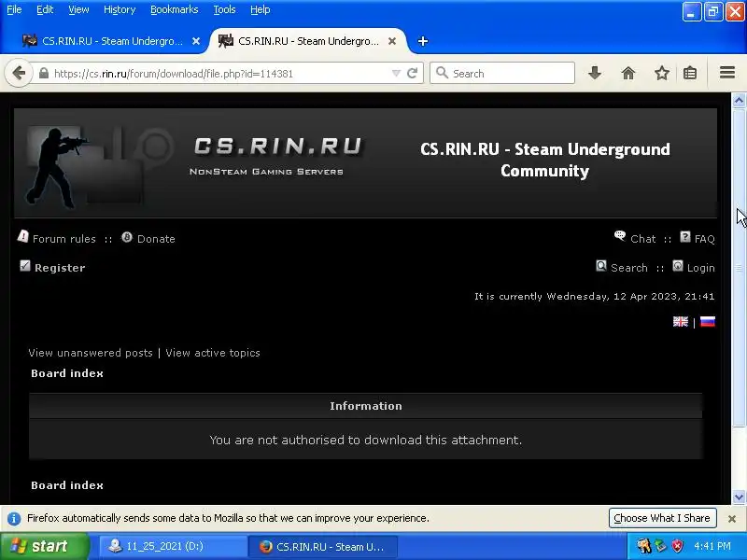Click the upper Board index link
The width and height of the screenshot is (747, 560).
click(x=67, y=373)
